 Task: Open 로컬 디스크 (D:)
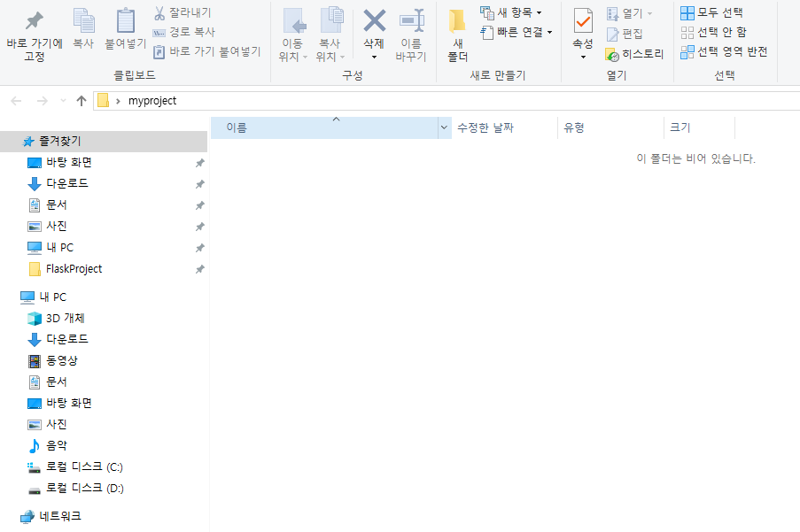point(104,488)
